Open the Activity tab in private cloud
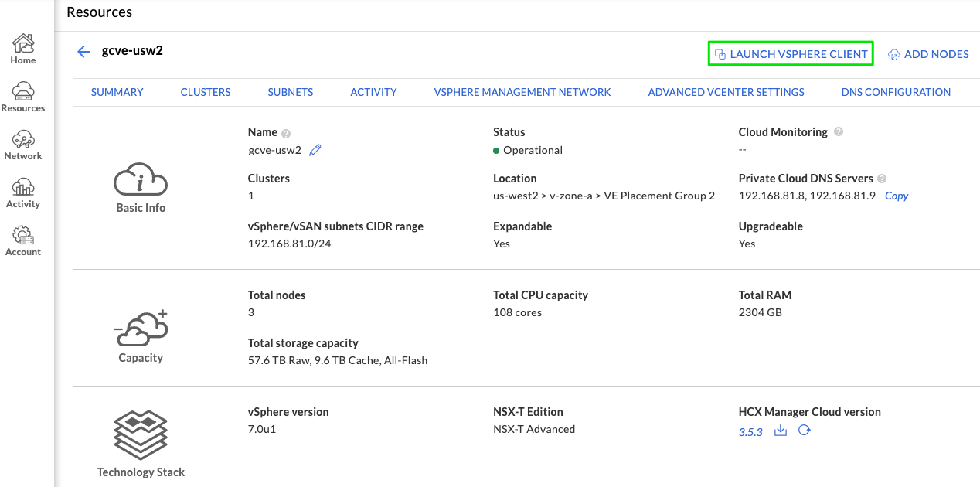 tap(373, 92)
